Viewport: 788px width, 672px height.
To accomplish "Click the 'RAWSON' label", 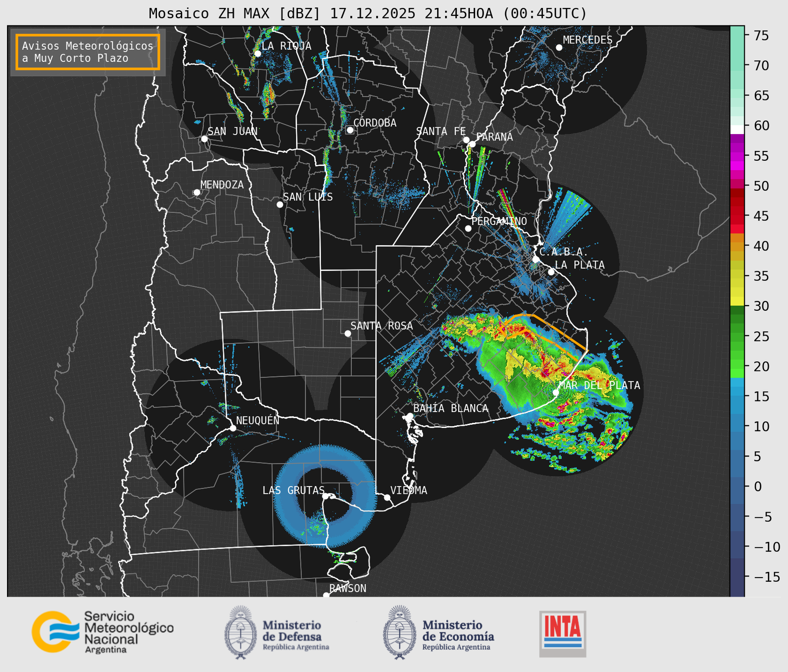I will tap(348, 588).
